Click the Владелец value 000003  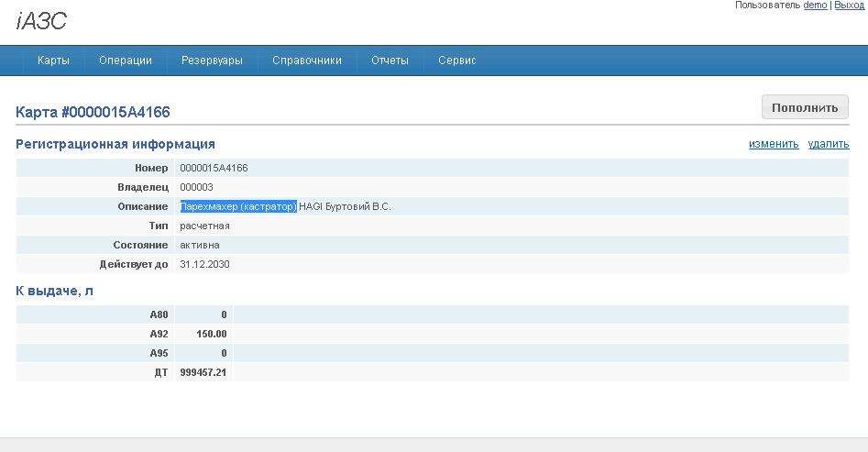point(196,187)
